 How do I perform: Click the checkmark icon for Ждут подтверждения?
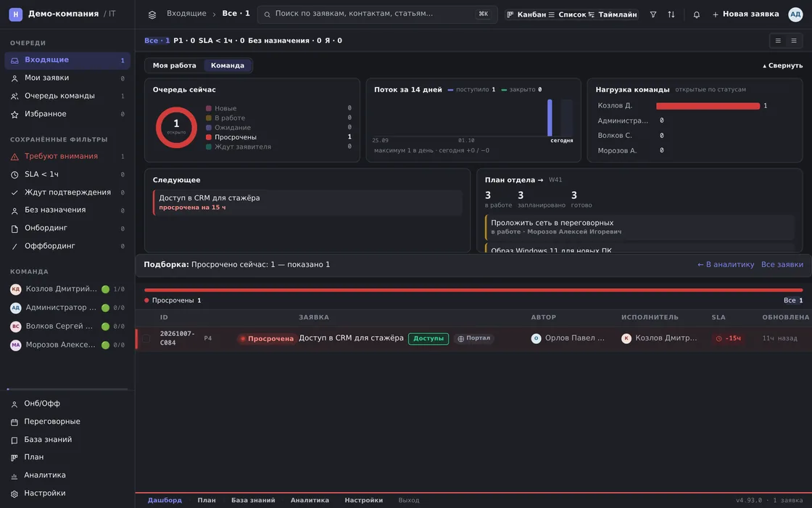[x=14, y=193]
